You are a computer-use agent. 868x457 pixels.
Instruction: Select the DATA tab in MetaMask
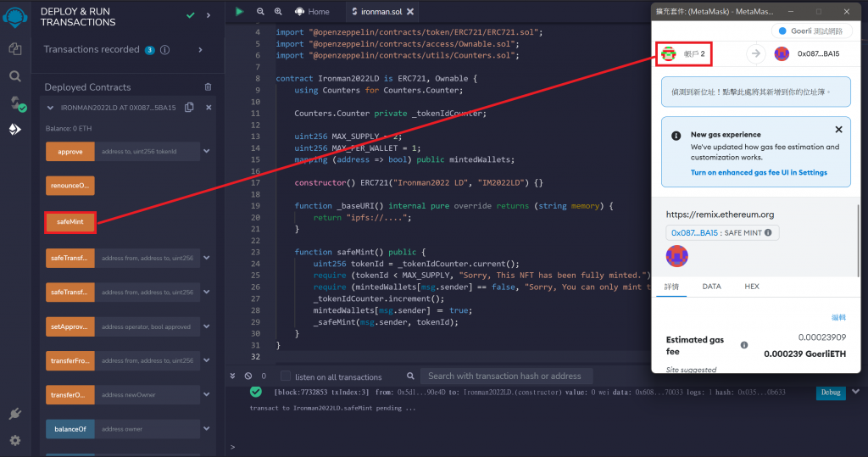click(x=711, y=287)
